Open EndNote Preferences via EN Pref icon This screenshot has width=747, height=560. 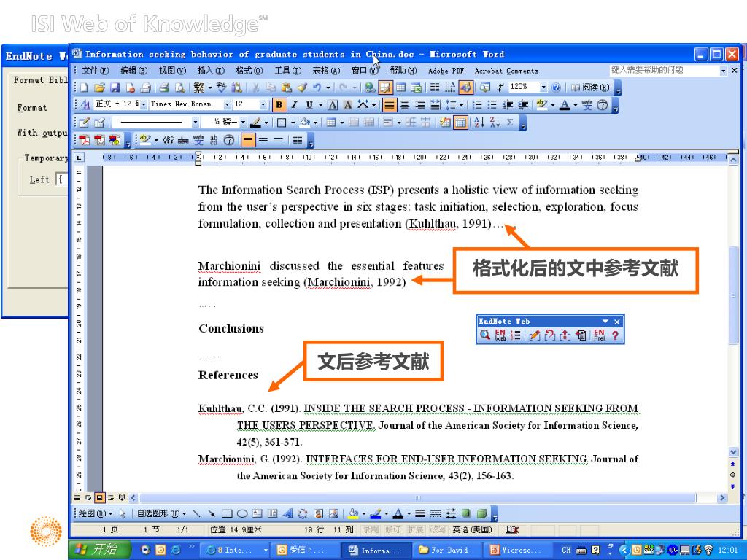click(600, 335)
